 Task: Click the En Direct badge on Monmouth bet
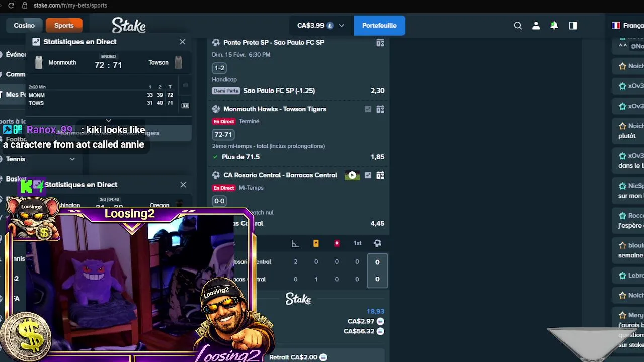click(x=224, y=121)
